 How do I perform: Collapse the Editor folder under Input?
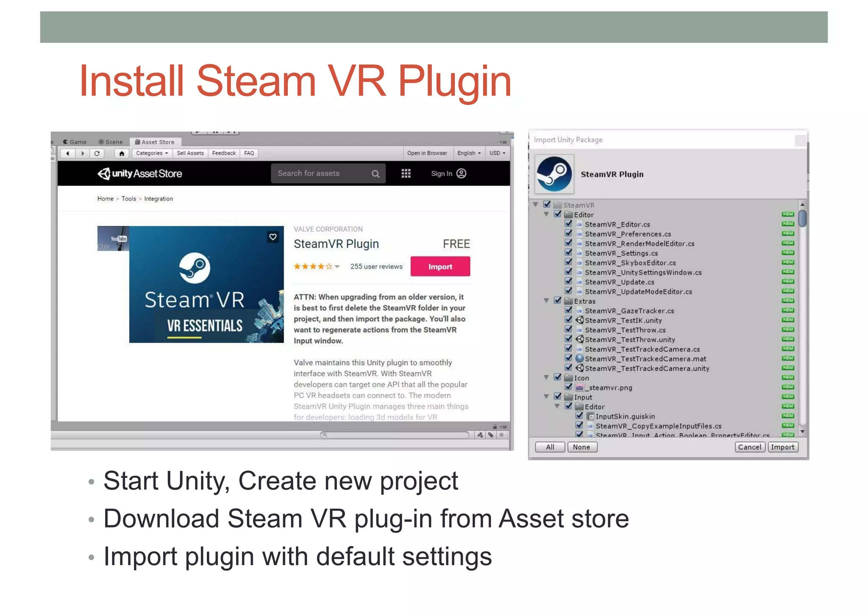click(x=558, y=406)
